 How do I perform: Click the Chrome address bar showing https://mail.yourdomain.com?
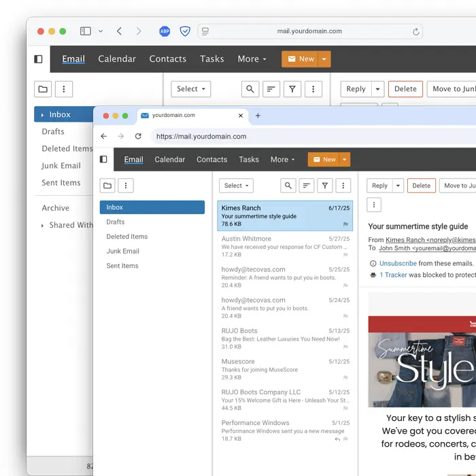coord(272,137)
